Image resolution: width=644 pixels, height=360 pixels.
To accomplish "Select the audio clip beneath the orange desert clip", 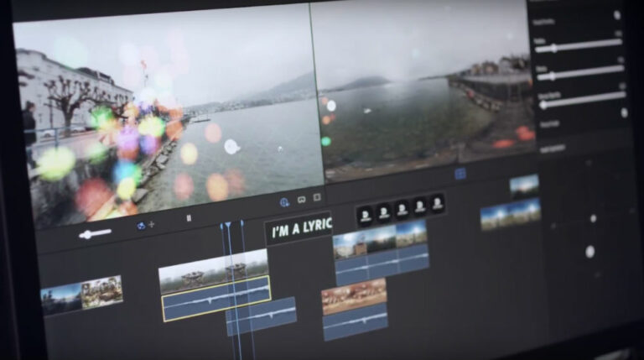I will point(356,321).
